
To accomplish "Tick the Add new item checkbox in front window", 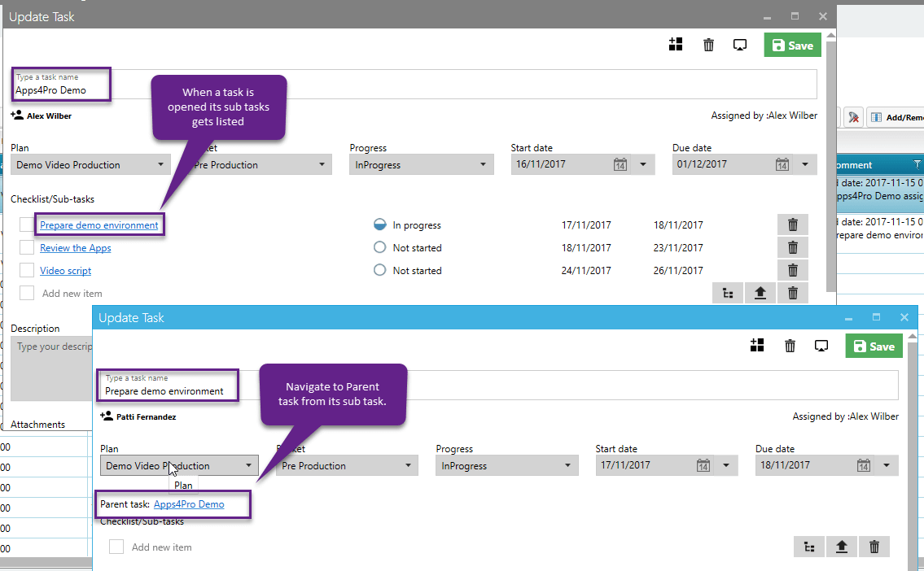I will [x=116, y=547].
